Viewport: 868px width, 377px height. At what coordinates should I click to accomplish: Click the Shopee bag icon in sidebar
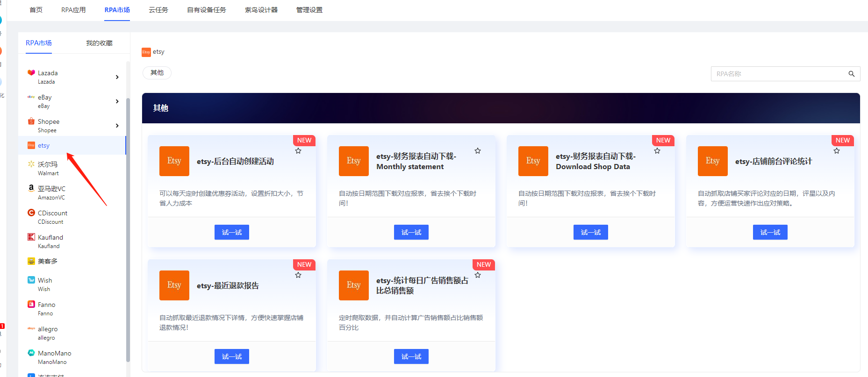pyautogui.click(x=31, y=121)
